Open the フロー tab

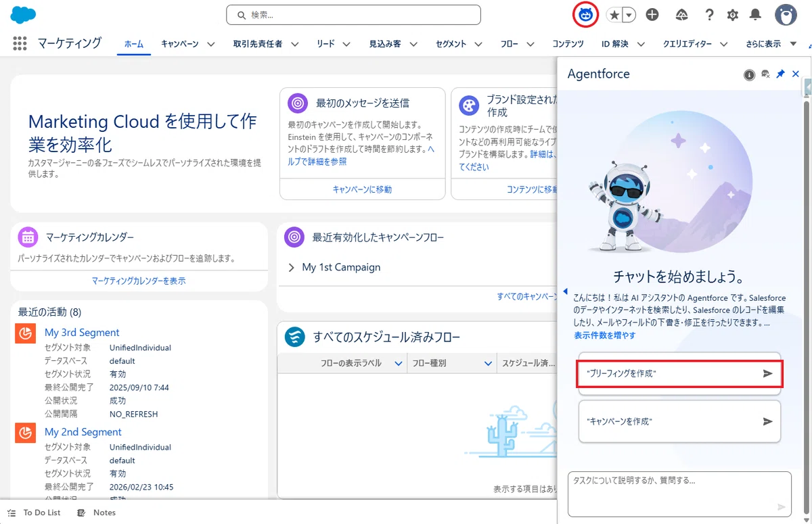tap(510, 44)
